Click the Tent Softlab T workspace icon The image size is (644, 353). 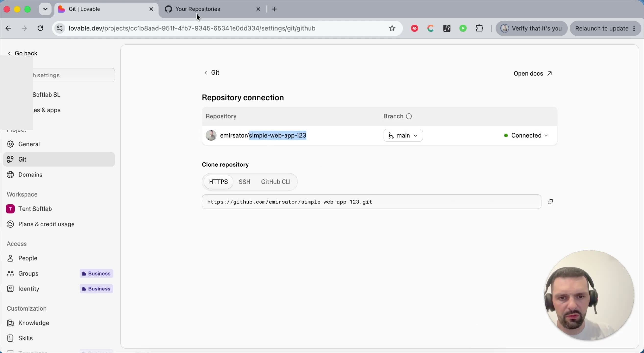click(10, 209)
